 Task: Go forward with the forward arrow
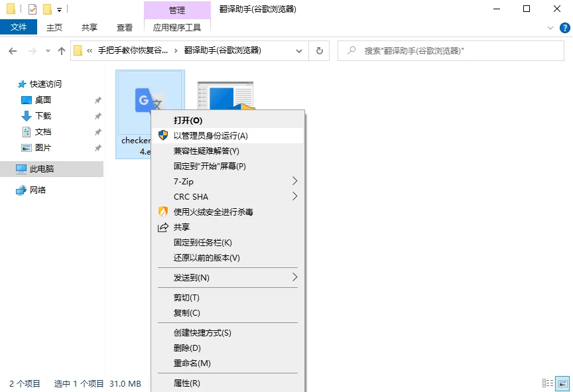(32, 51)
